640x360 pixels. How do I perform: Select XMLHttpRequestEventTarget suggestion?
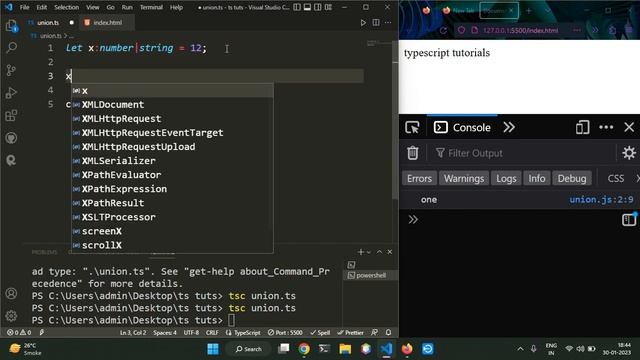pyautogui.click(x=172, y=133)
